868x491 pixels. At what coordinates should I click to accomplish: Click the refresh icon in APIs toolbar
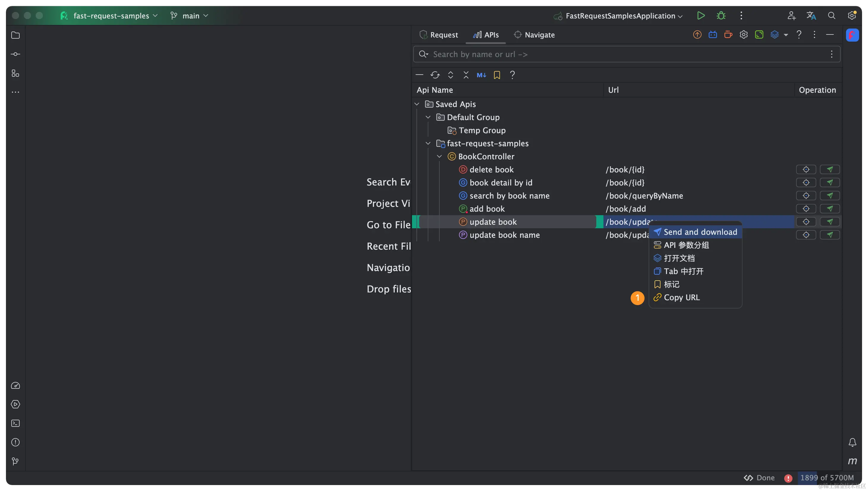435,75
